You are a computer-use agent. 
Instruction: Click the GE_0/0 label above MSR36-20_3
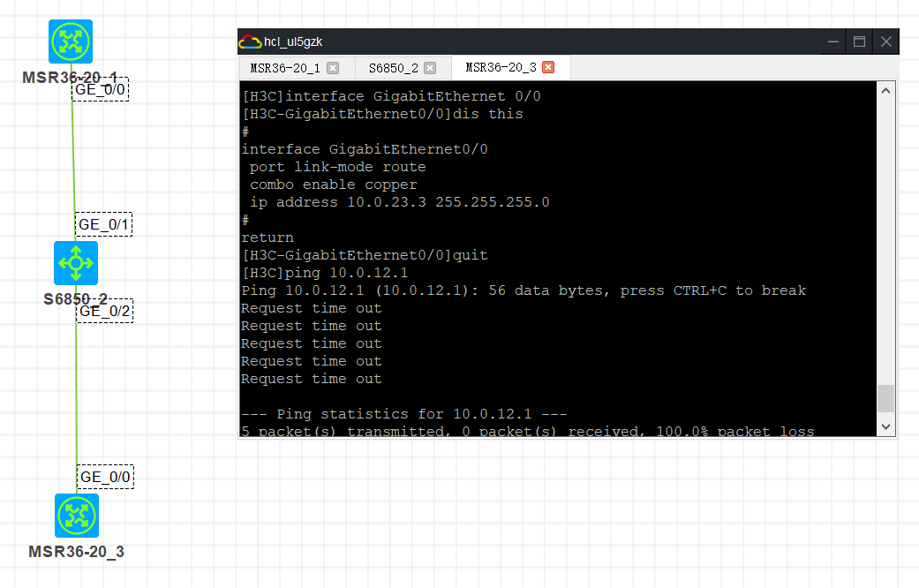coord(106,478)
